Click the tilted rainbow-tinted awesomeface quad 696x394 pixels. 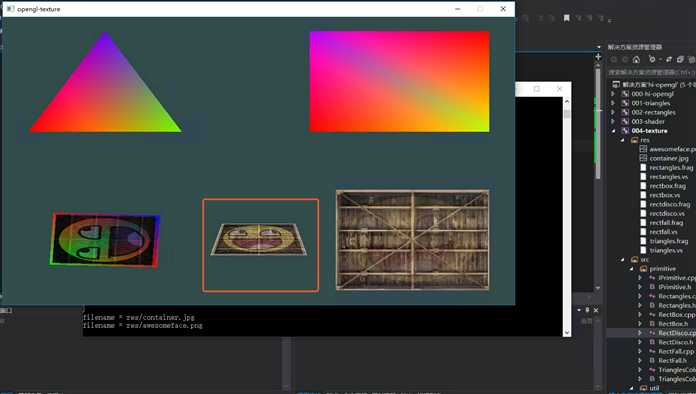pos(105,240)
